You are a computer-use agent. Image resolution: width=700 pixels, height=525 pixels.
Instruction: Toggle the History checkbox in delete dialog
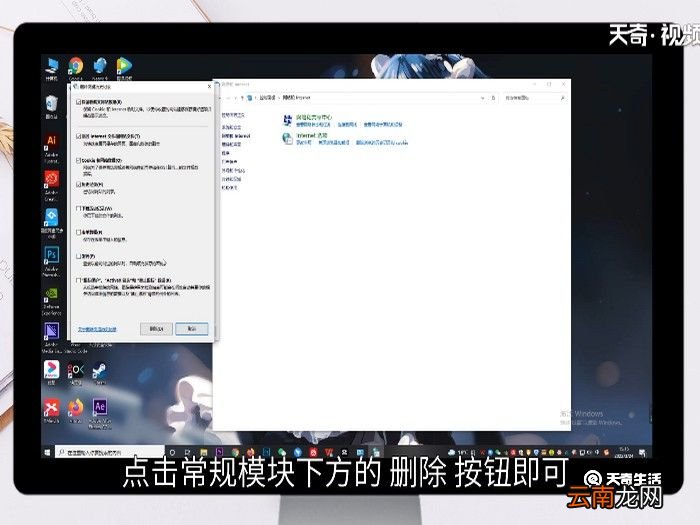coord(79,184)
